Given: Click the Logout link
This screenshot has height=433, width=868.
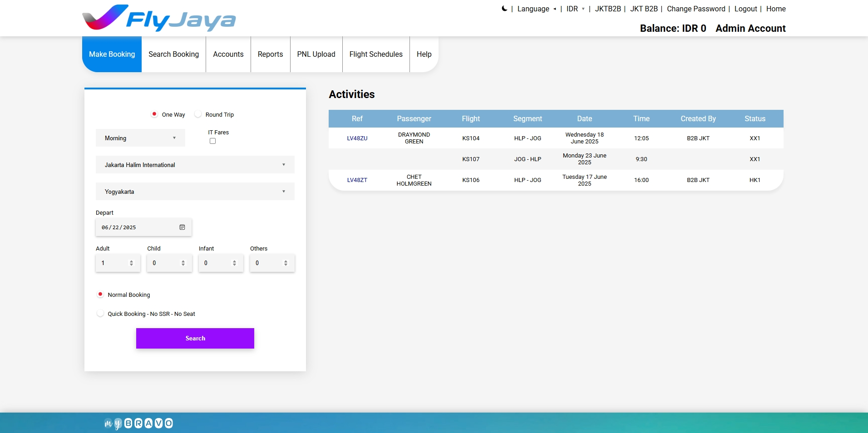Looking at the screenshot, I should (746, 9).
